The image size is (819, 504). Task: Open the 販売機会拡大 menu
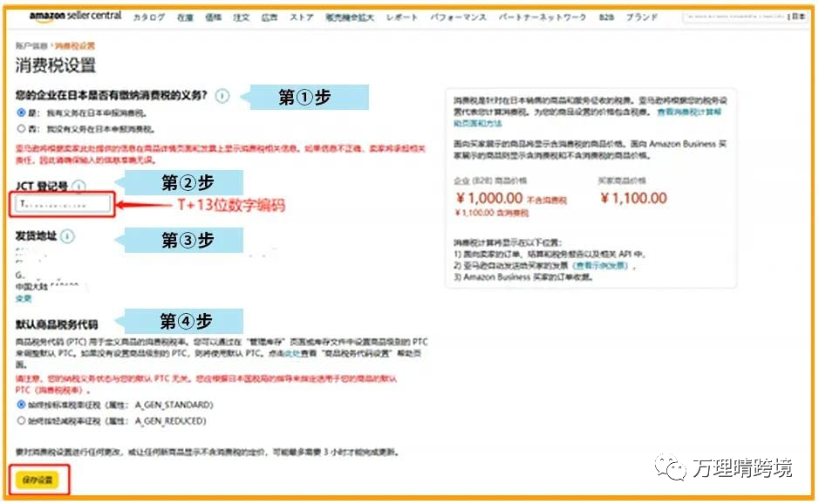coord(350,17)
